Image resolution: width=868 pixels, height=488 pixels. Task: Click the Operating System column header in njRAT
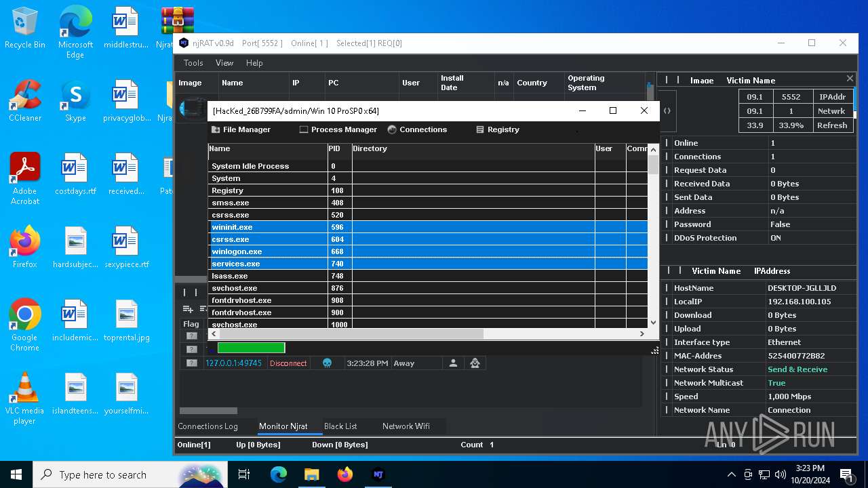(605, 83)
